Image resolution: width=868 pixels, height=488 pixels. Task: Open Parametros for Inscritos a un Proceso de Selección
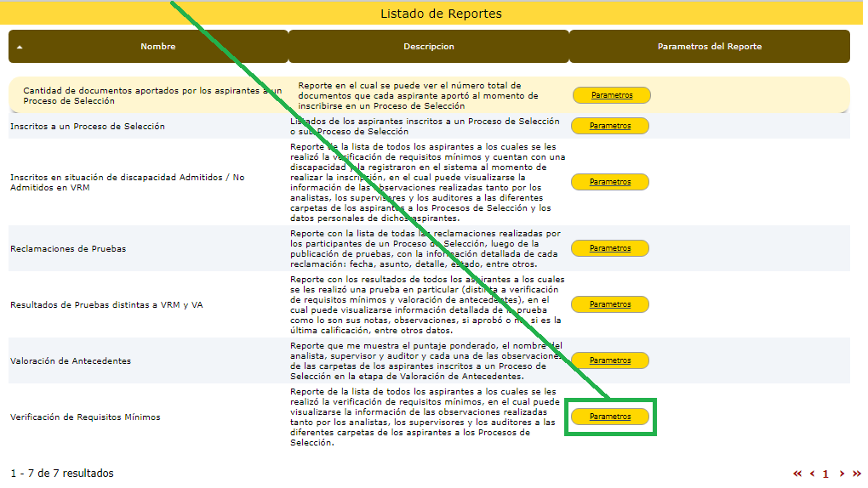click(610, 126)
